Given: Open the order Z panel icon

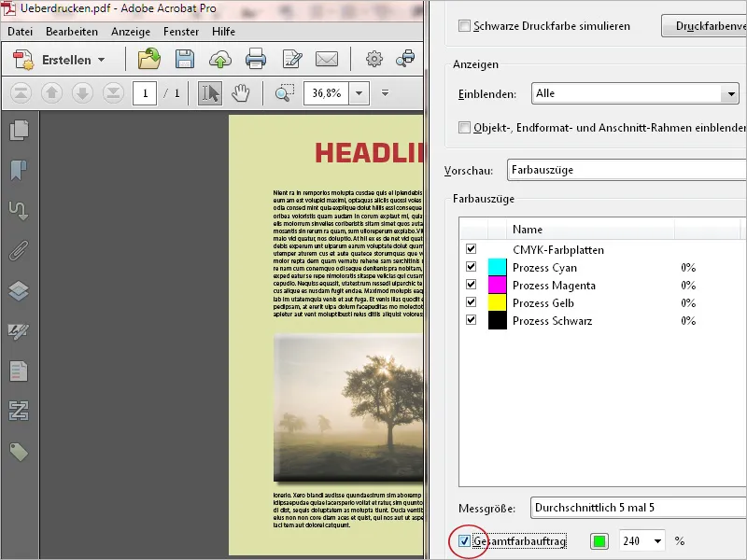Looking at the screenshot, I should tap(19, 411).
